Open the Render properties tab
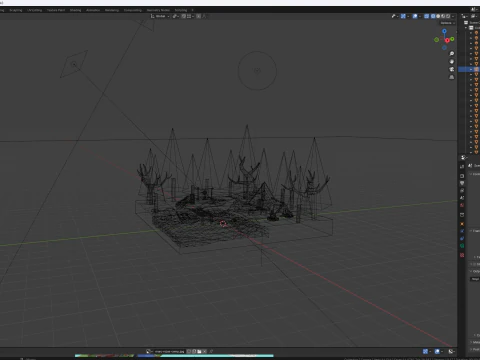This screenshot has width=480, height=360. point(462,176)
